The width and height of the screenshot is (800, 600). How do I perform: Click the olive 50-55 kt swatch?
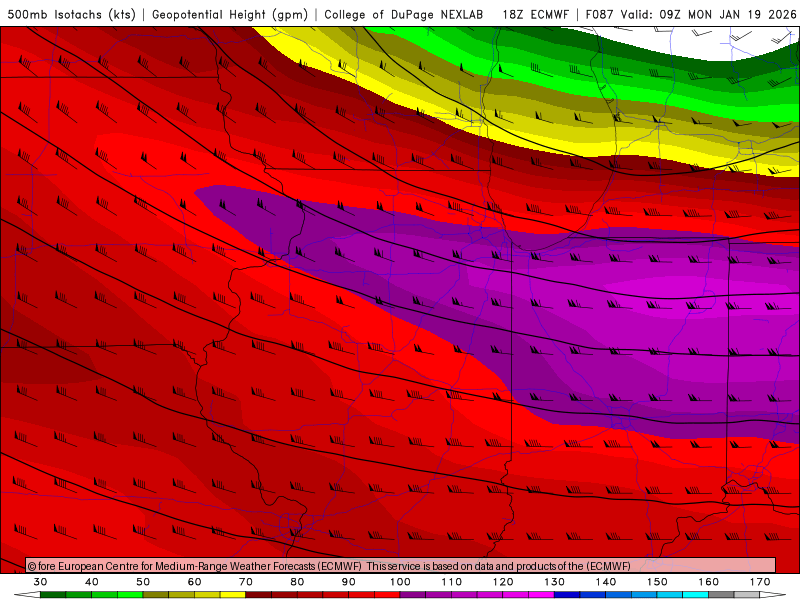point(156,595)
